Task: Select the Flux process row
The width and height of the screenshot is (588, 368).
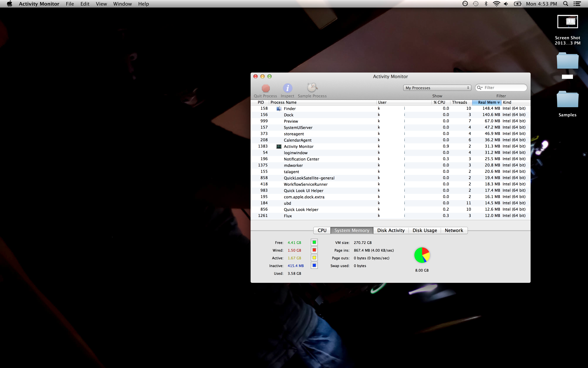Action: point(390,216)
